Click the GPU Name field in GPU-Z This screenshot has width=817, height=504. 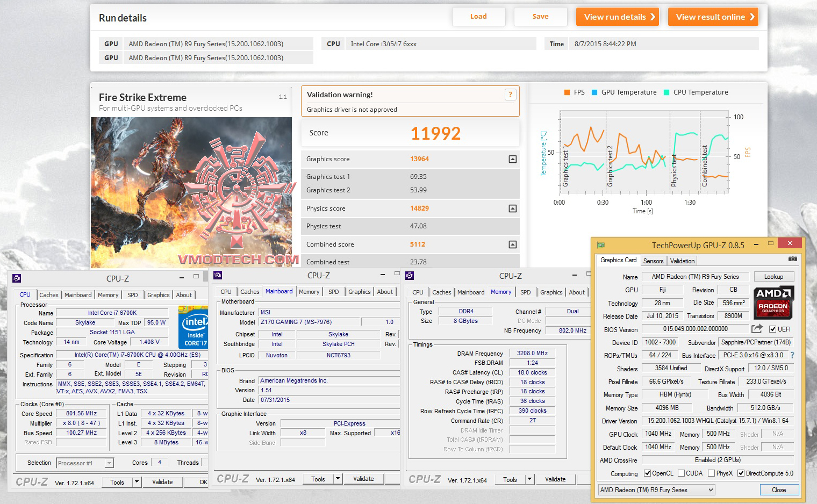[x=695, y=277]
